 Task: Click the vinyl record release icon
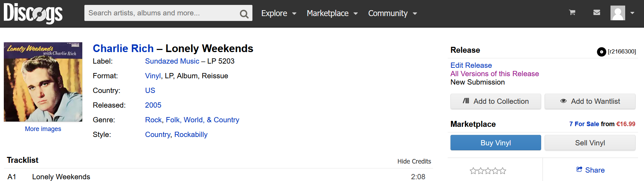(601, 52)
